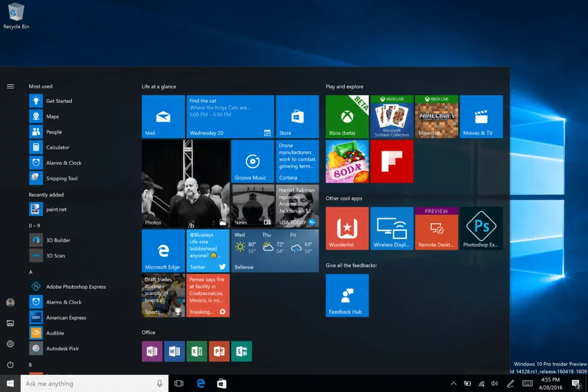588x392 pixels.
Task: Open alphabet jump list via the A header
Action: coord(30,272)
